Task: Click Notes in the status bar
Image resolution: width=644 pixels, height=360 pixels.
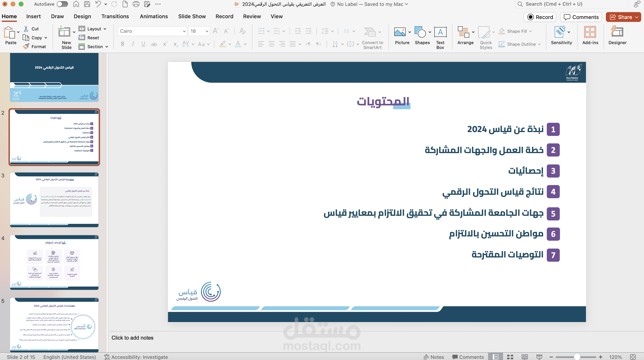Action: point(434,357)
